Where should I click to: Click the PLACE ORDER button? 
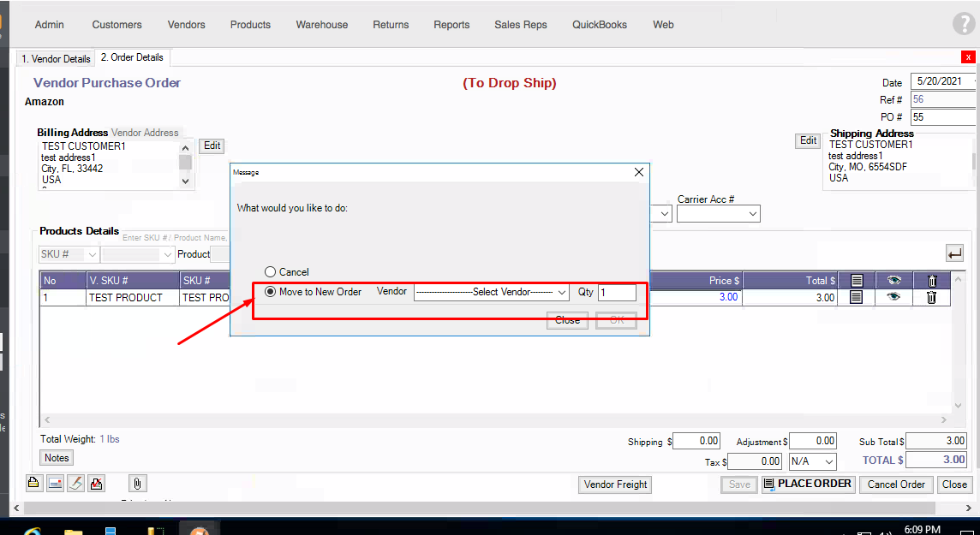tap(808, 484)
